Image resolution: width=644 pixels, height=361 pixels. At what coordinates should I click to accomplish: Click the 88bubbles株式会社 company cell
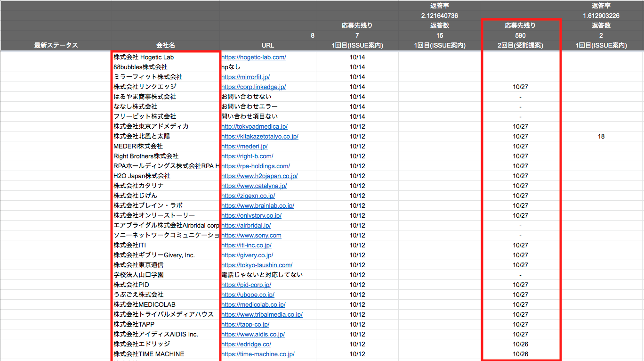point(166,67)
